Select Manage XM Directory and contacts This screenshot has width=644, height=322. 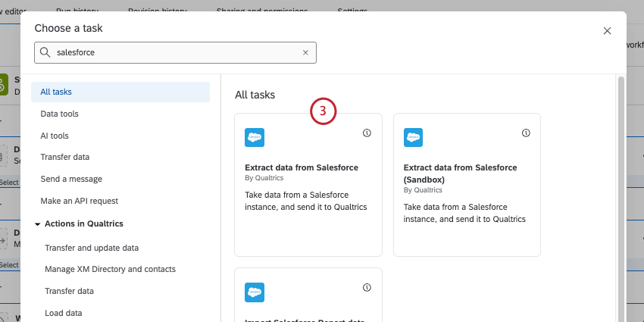point(110,269)
